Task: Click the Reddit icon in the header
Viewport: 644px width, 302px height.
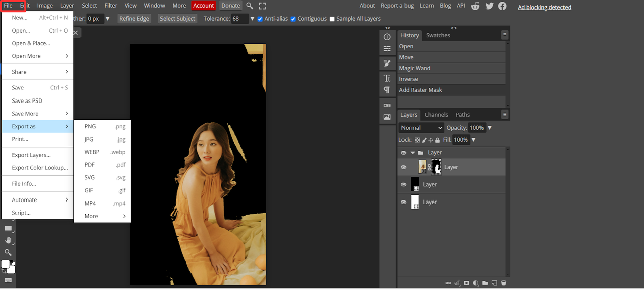Action: coord(475,6)
